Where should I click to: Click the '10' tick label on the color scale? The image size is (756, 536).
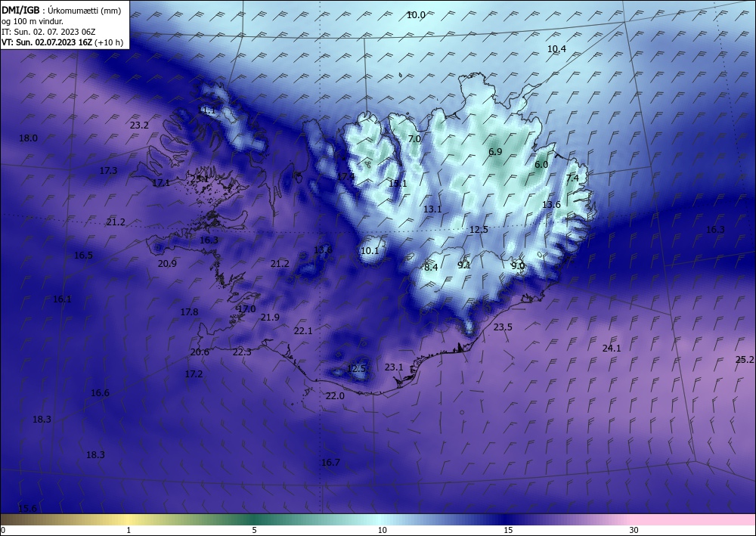click(382, 530)
